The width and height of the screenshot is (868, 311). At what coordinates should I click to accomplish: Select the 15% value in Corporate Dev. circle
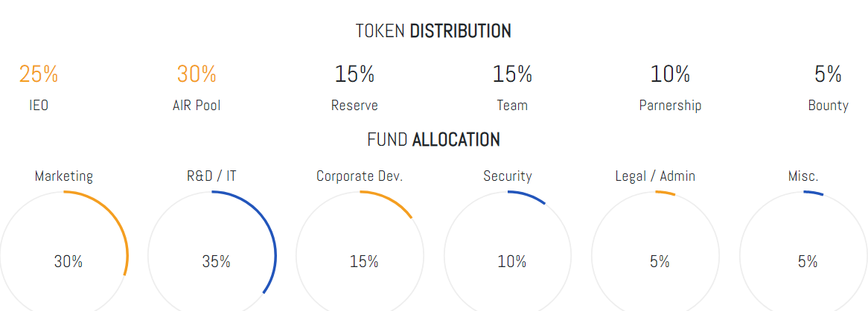tap(364, 262)
